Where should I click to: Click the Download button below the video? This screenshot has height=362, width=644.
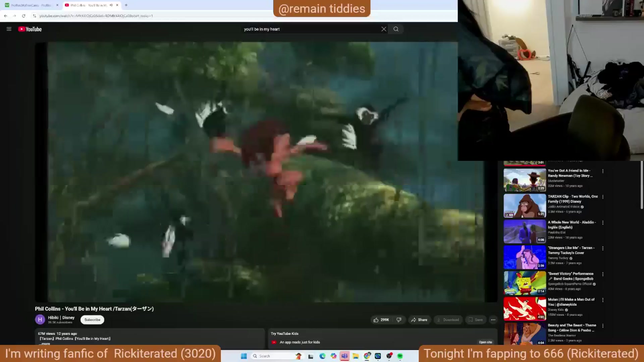click(x=448, y=320)
